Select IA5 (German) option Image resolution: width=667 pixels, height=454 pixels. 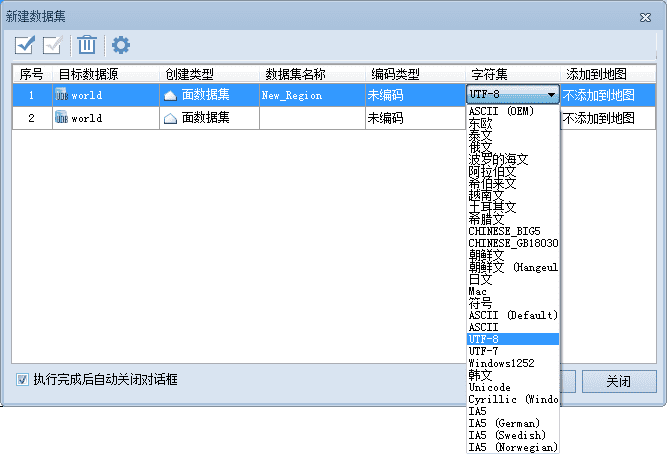tap(513, 423)
